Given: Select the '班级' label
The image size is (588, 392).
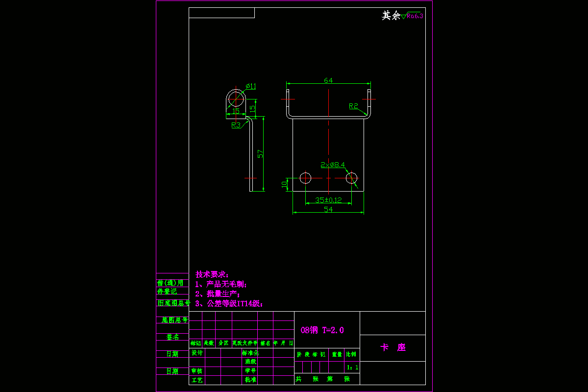Looking at the screenshot, I should tap(251, 362).
